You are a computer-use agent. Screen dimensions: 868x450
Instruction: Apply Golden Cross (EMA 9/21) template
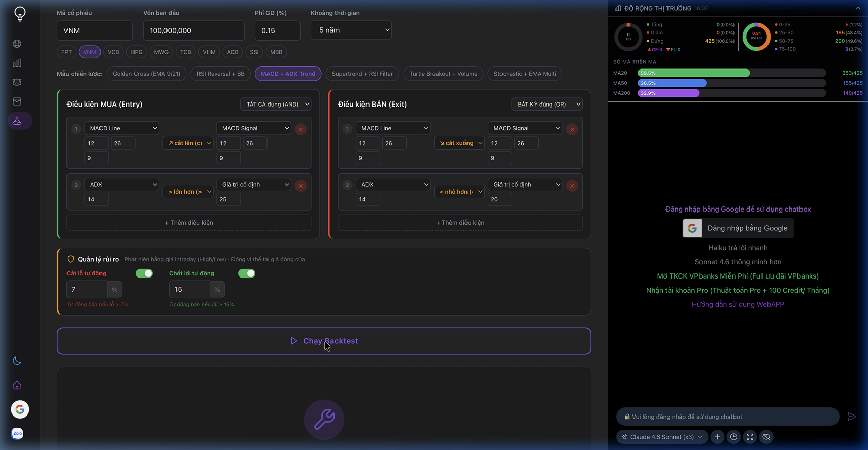tap(147, 74)
